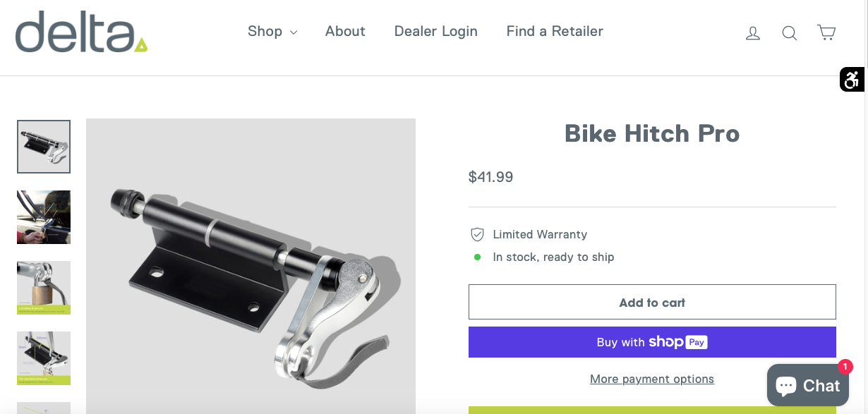Open the account login icon

(x=753, y=33)
